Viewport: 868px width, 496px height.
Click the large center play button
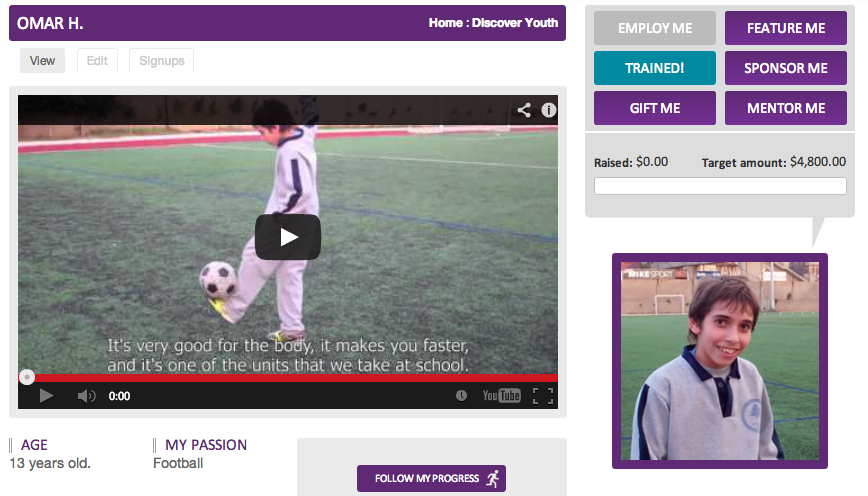[288, 237]
